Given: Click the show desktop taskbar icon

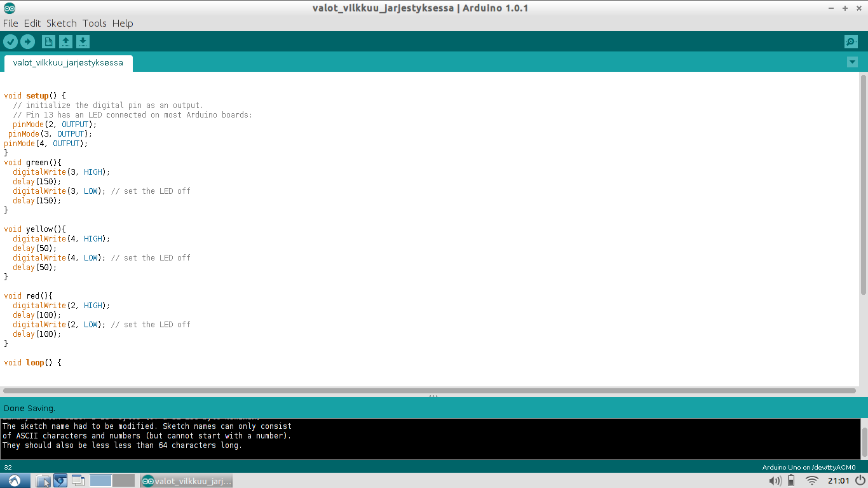Looking at the screenshot, I should point(78,481).
